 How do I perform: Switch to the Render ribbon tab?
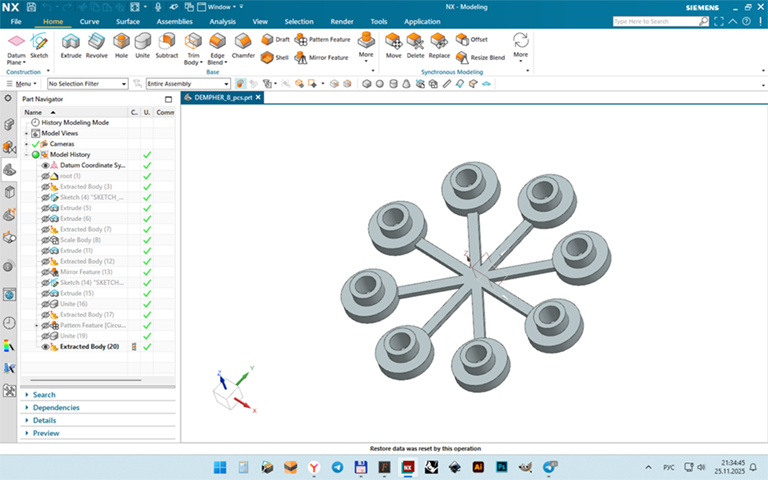pyautogui.click(x=342, y=22)
